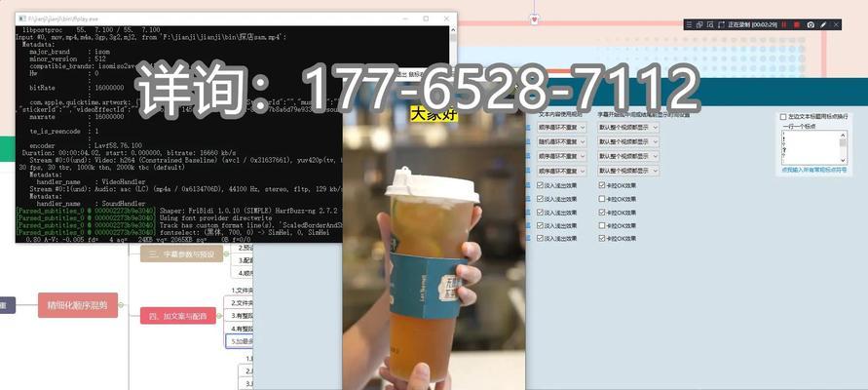Viewport: 868px width, 390px height.
Task: Open the 随机循环不重复 dropdown
Action: (562, 141)
